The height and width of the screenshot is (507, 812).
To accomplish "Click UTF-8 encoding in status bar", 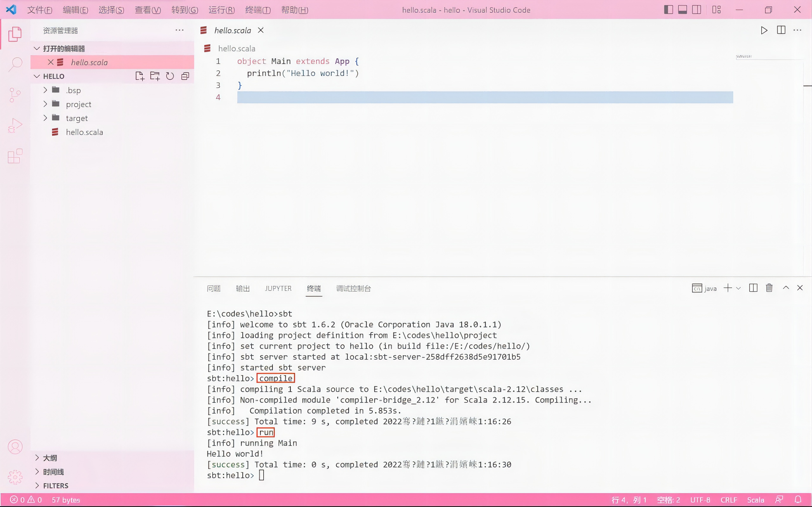I will pyautogui.click(x=701, y=499).
